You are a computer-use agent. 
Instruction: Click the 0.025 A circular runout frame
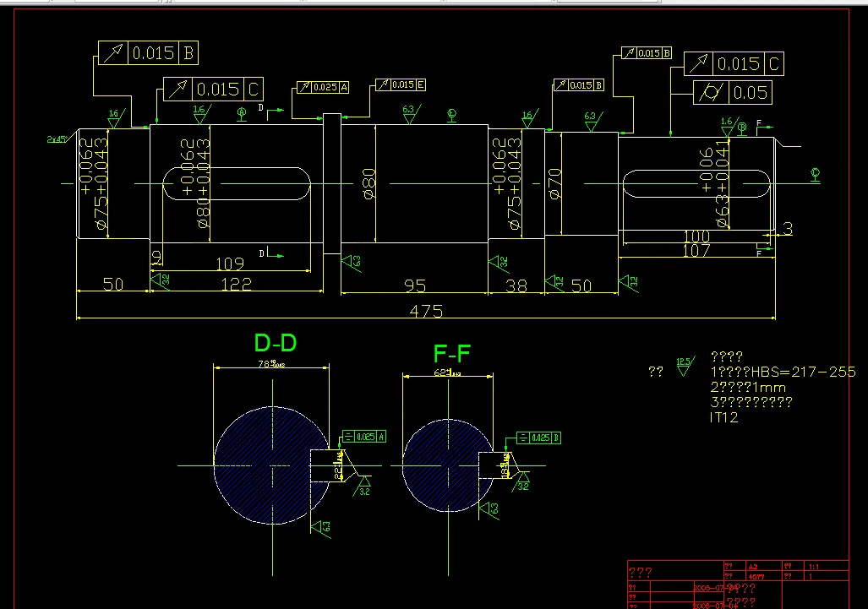point(323,87)
